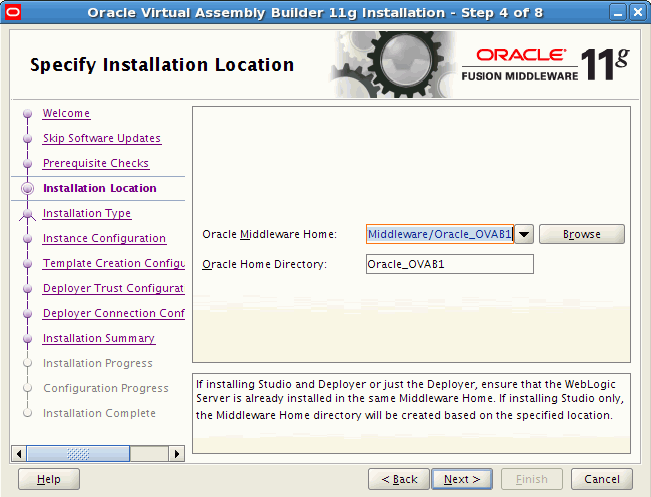Click the disabled Finish button
Image resolution: width=651 pixels, height=497 pixels.
pos(532,479)
